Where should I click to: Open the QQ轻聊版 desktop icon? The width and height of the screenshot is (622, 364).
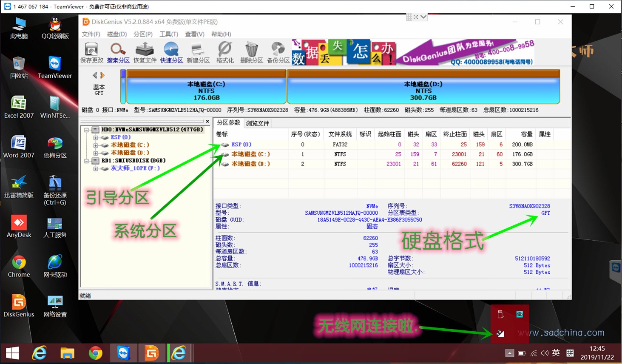click(x=55, y=28)
